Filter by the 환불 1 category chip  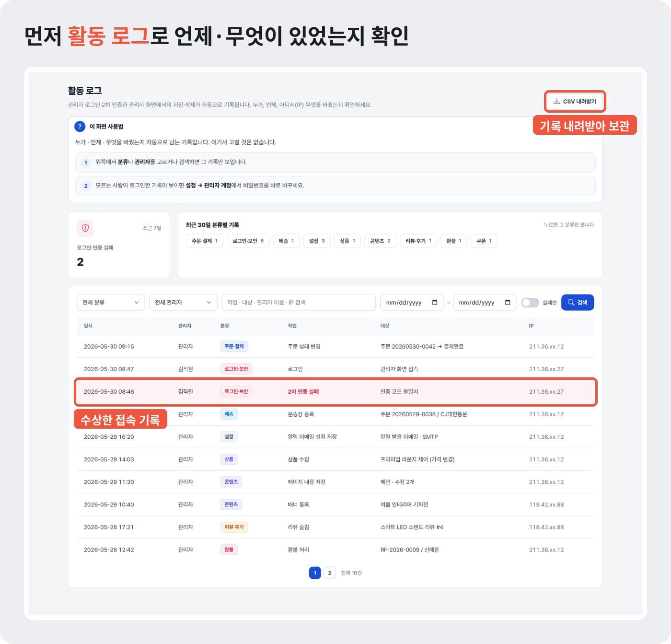point(454,241)
